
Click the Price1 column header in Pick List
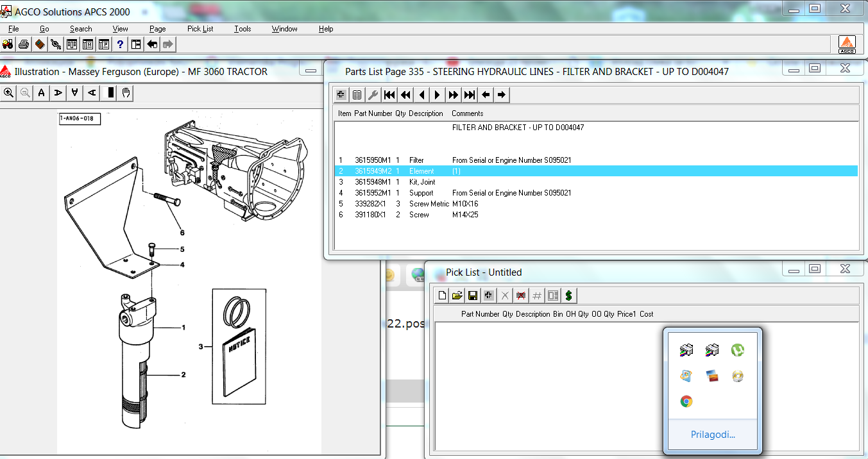pyautogui.click(x=626, y=314)
